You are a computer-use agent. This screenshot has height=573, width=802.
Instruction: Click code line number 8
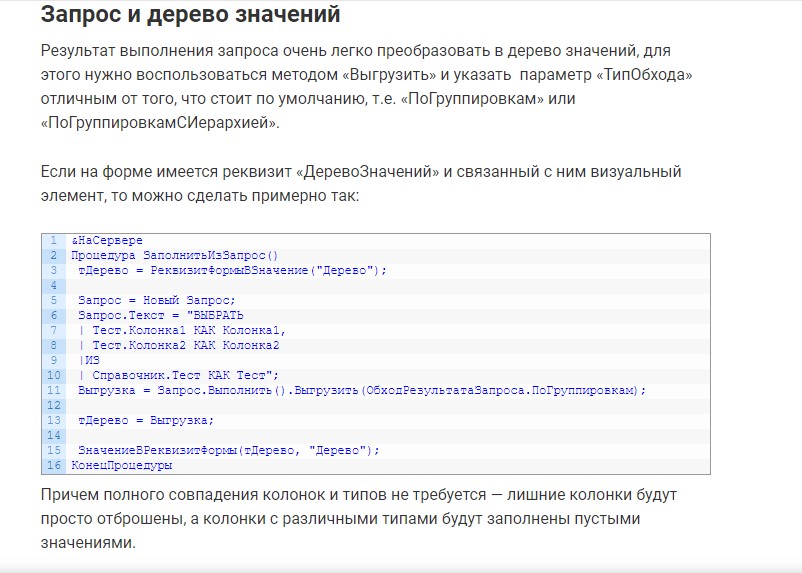point(54,345)
